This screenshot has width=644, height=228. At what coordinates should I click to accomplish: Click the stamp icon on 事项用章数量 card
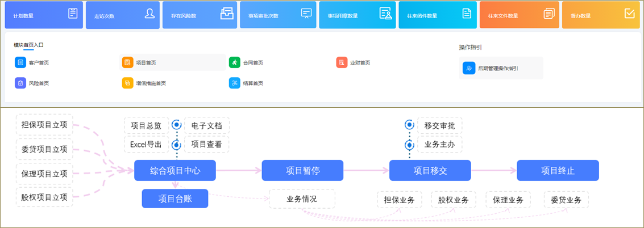(x=385, y=14)
